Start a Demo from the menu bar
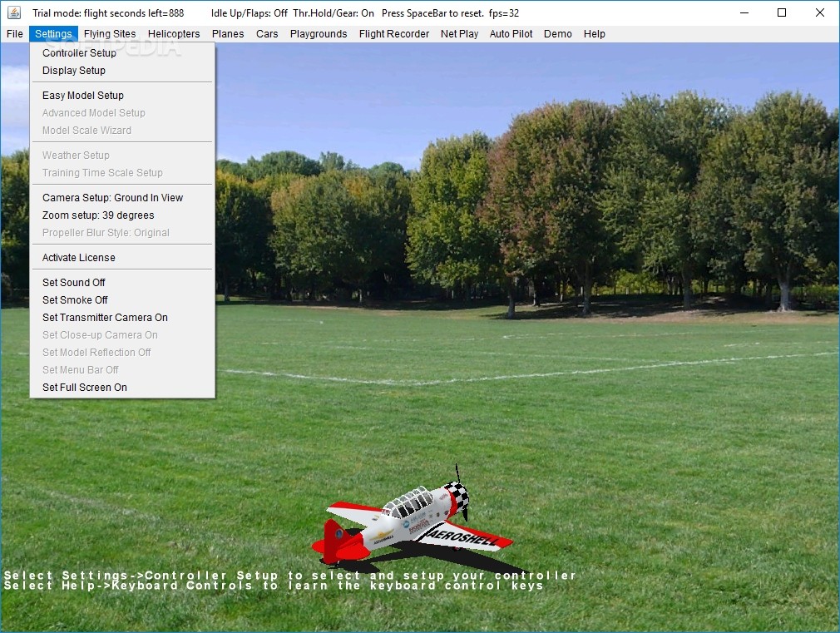This screenshot has width=840, height=633. click(557, 34)
